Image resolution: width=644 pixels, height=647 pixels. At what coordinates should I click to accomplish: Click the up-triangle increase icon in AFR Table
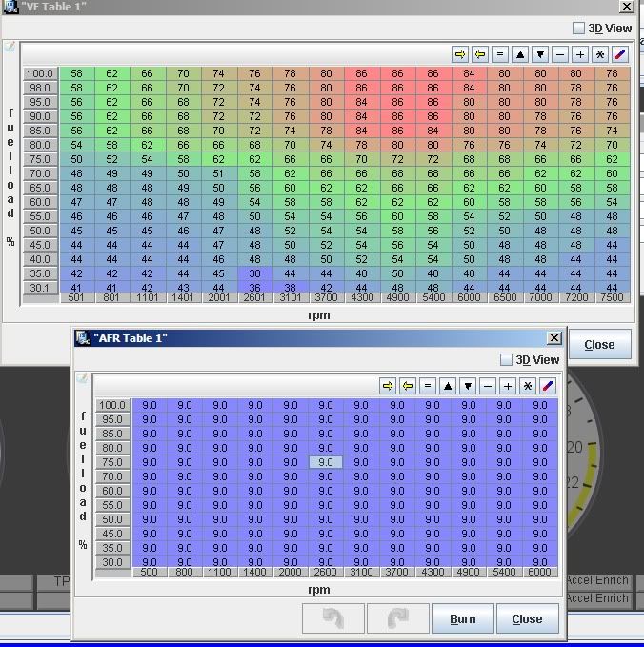tap(447, 386)
